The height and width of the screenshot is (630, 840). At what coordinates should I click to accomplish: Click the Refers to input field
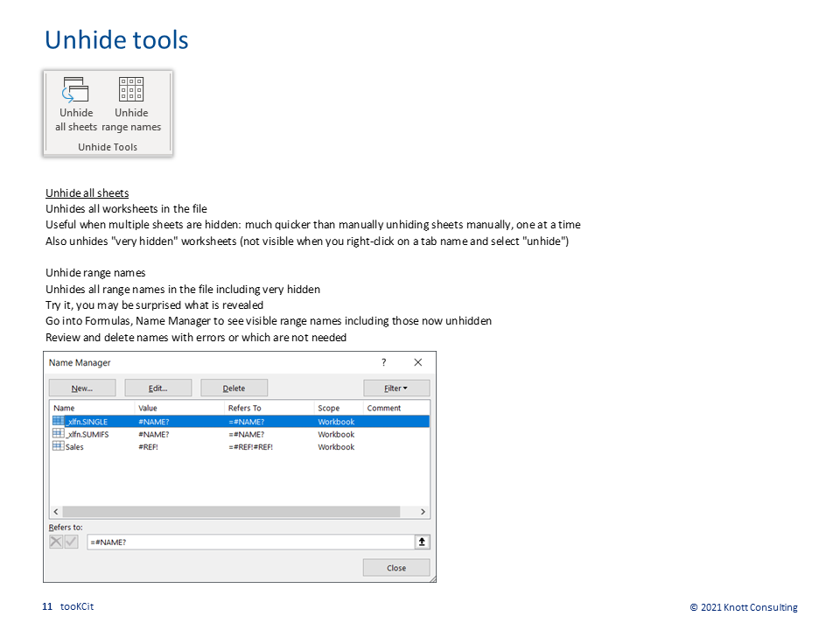click(251, 542)
